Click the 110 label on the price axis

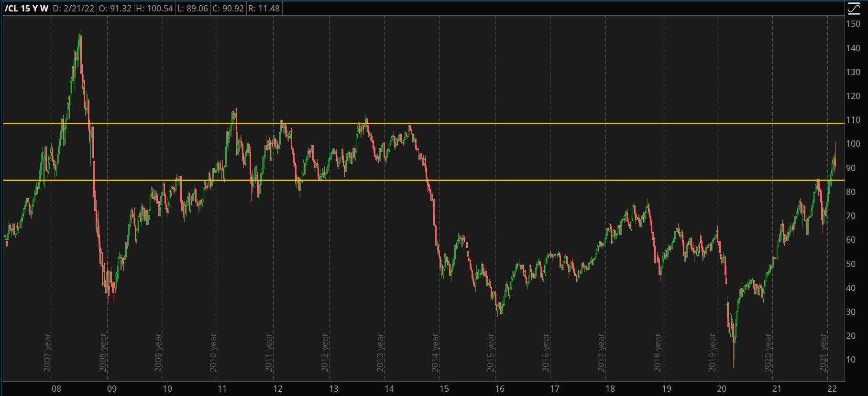pos(853,120)
